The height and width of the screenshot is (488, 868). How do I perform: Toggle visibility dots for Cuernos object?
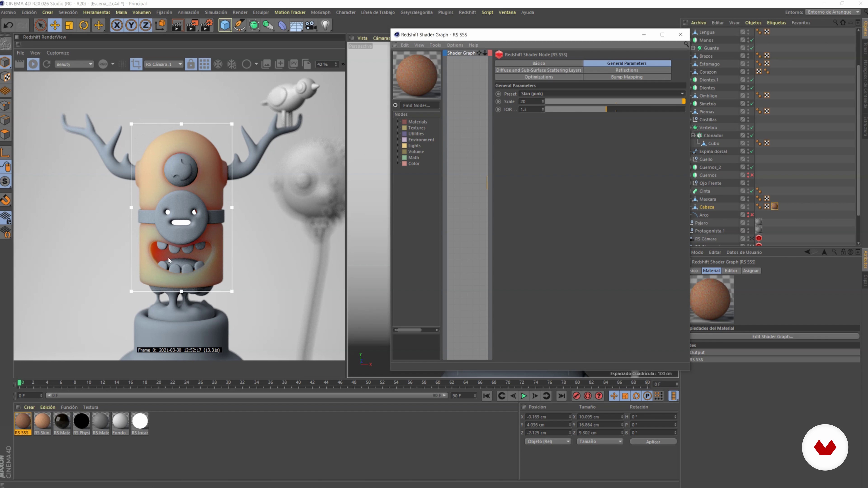pos(748,175)
